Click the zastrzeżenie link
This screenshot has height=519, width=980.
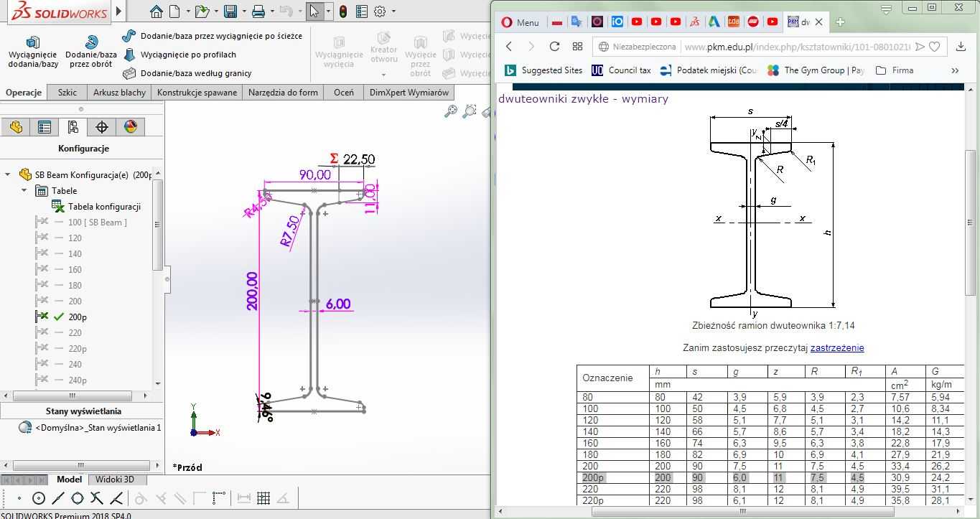coord(837,348)
